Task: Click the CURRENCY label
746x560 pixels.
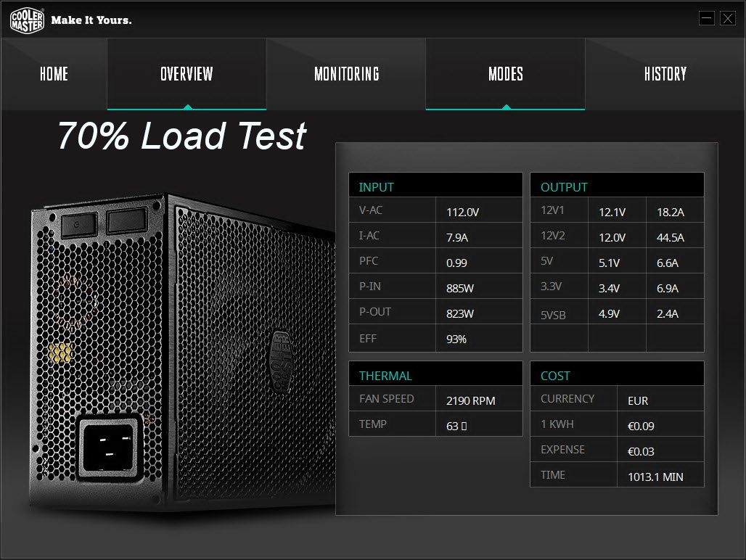Action: pyautogui.click(x=567, y=399)
